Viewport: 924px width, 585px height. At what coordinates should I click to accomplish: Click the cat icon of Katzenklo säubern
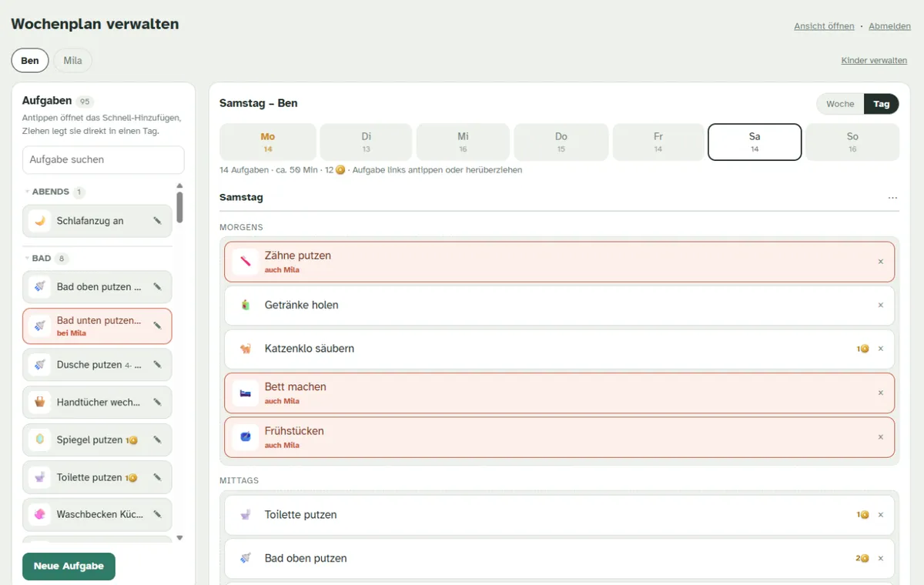[x=246, y=349]
